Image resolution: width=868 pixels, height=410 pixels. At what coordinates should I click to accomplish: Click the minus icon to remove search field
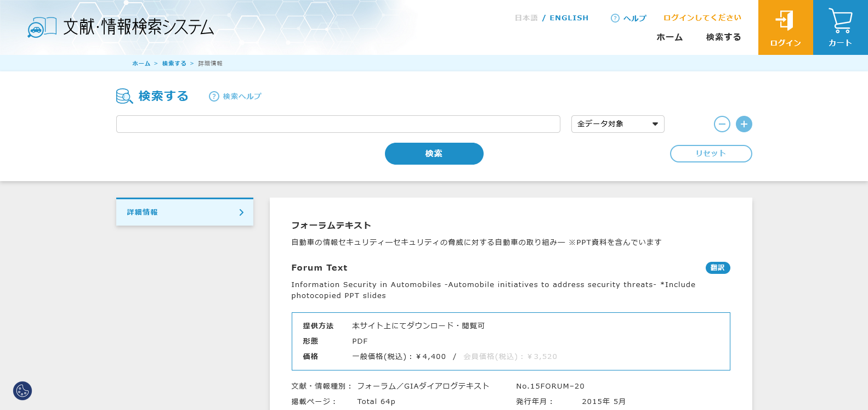pyautogui.click(x=722, y=124)
